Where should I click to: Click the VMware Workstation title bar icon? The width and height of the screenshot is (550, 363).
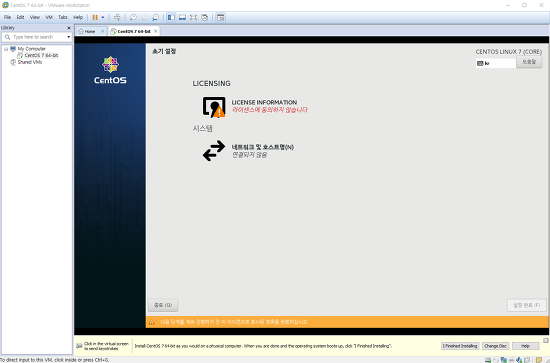5,5
